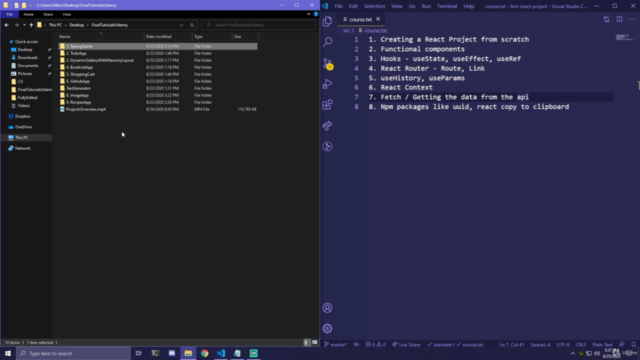Open Source Control view with pending badge
640x360 pixels.
pyautogui.click(x=328, y=64)
